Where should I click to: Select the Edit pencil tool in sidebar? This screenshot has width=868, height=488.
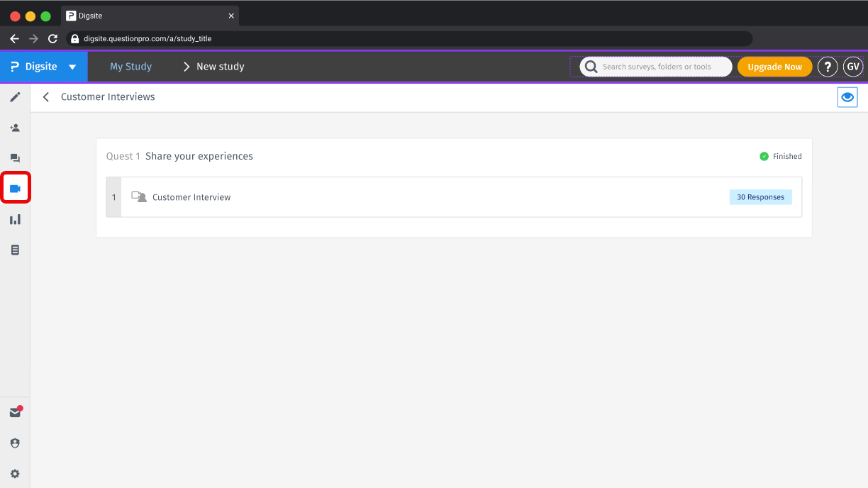[15, 97]
